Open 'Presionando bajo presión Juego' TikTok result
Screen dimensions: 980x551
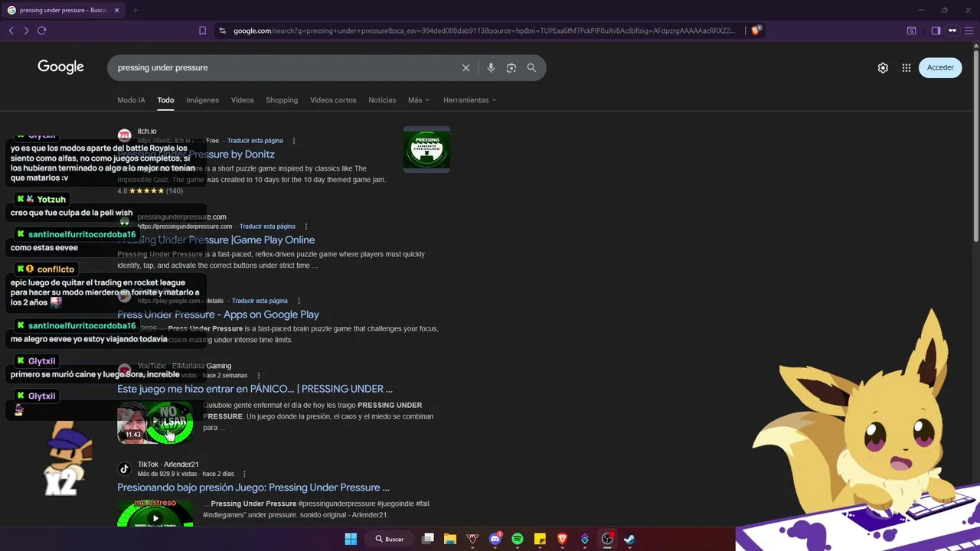coord(253,487)
